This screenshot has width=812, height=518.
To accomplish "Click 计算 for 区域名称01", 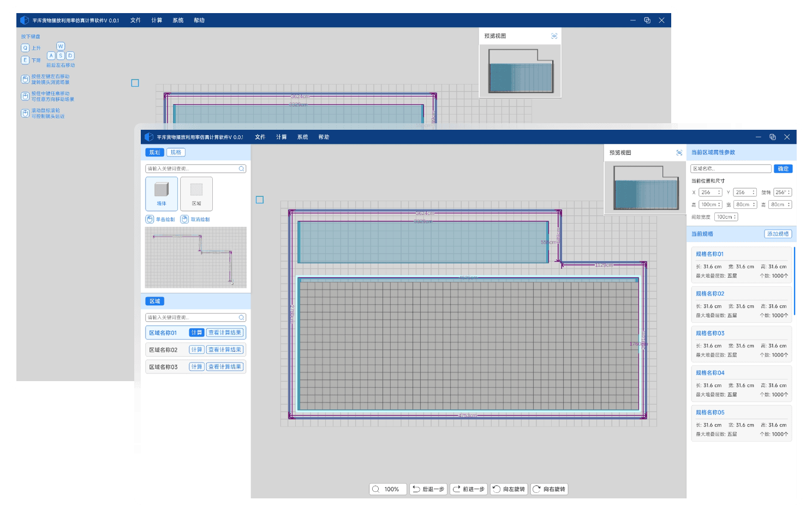I will 196,333.
